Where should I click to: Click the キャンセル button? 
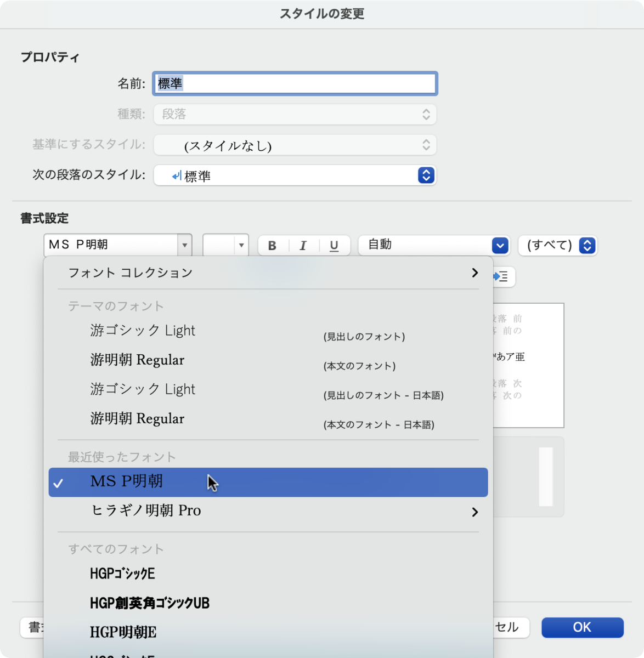click(511, 627)
